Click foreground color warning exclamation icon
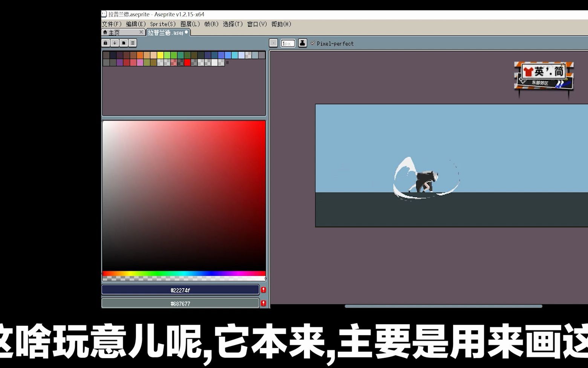 (x=264, y=290)
